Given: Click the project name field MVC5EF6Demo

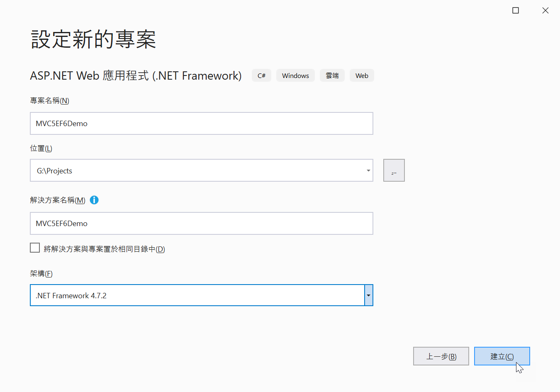Looking at the screenshot, I should pyautogui.click(x=202, y=124).
